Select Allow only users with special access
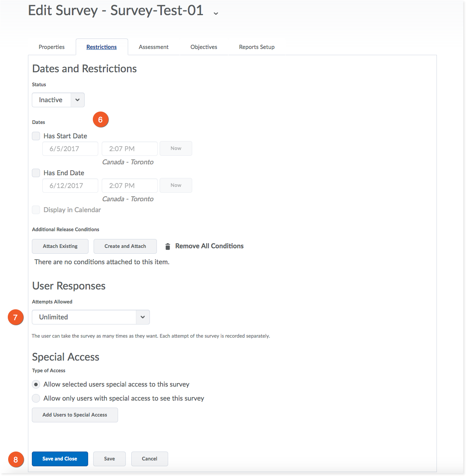The height and width of the screenshot is (476, 466). pyautogui.click(x=36, y=398)
